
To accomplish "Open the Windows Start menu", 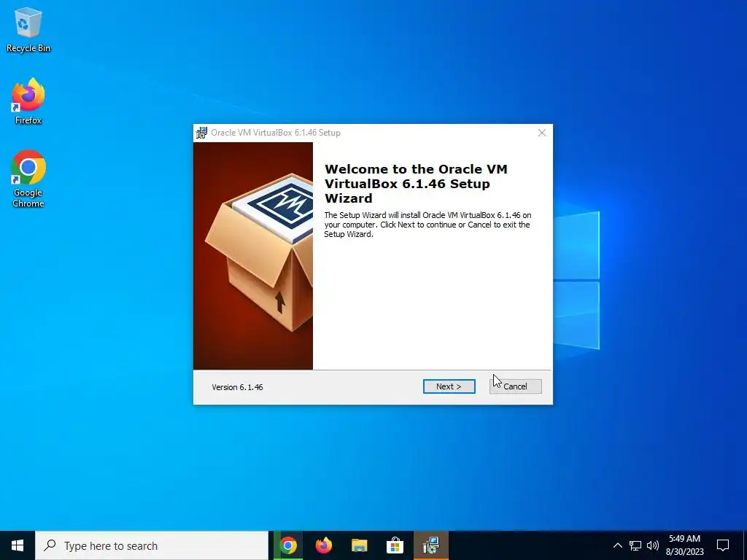I will [18, 545].
